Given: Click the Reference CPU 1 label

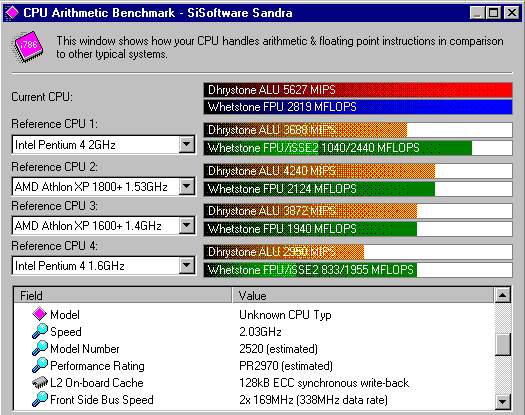Looking at the screenshot, I should (x=54, y=124).
